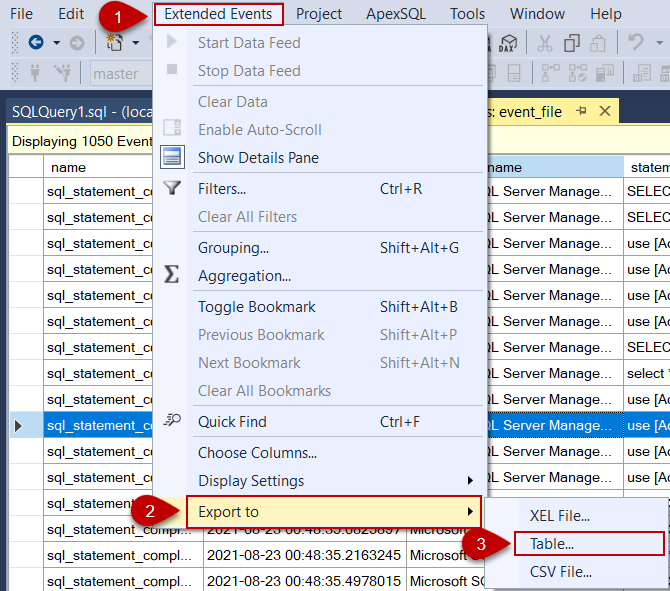Open the Edit menu
Viewport: 670px width, 591px height.
(x=71, y=14)
